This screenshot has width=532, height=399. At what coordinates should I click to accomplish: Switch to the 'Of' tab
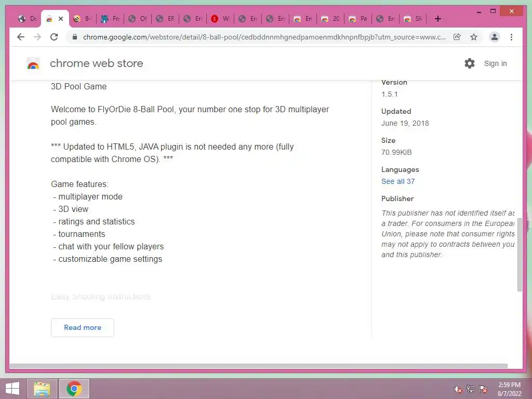pyautogui.click(x=138, y=19)
